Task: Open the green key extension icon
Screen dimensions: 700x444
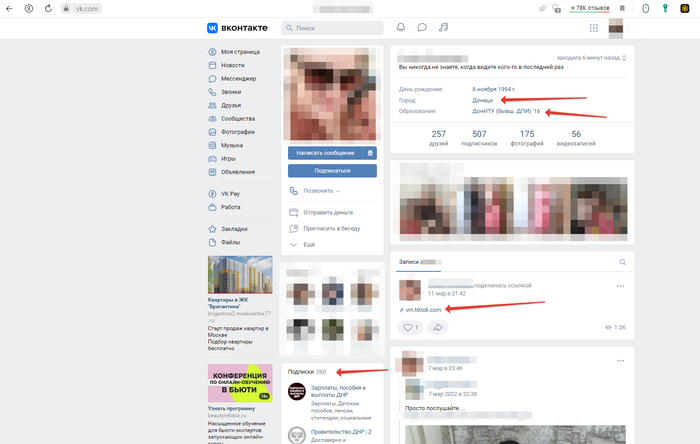Action: [x=665, y=8]
